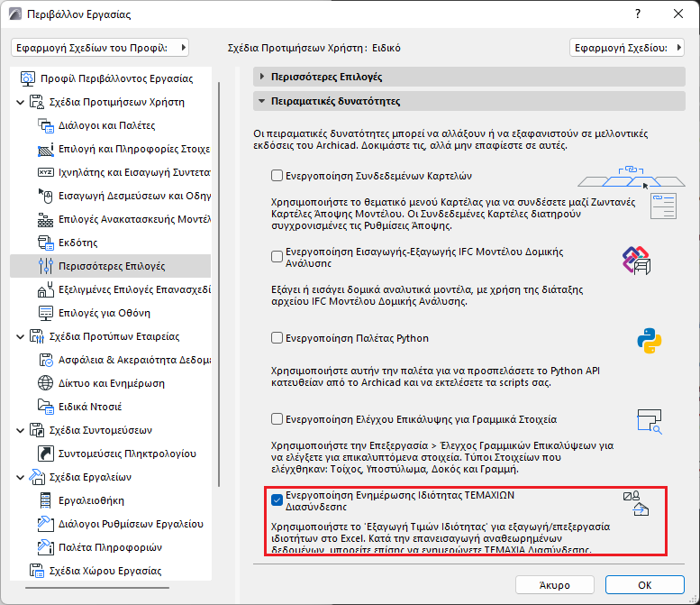Open Δίκτυο και Ενημέρωση tree item
Viewport: 700px width, 605px height.
pos(112,383)
